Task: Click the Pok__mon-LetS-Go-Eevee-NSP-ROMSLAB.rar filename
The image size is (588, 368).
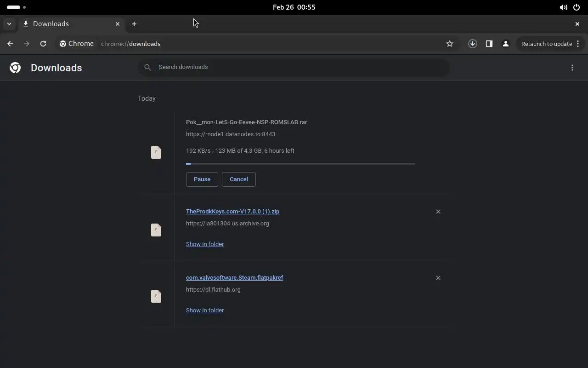Action: (247, 122)
